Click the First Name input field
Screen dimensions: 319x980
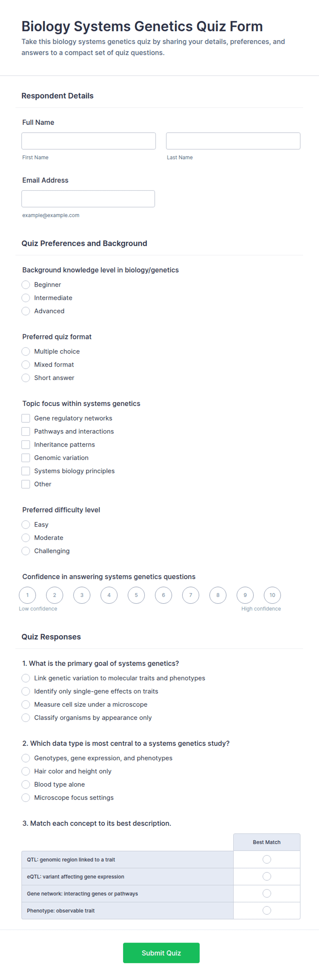(x=88, y=141)
